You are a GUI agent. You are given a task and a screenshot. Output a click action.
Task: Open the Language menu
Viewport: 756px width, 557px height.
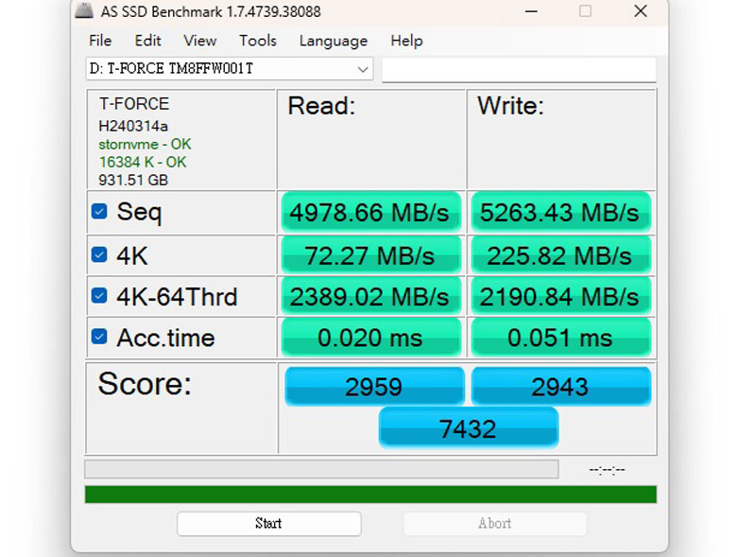click(333, 41)
